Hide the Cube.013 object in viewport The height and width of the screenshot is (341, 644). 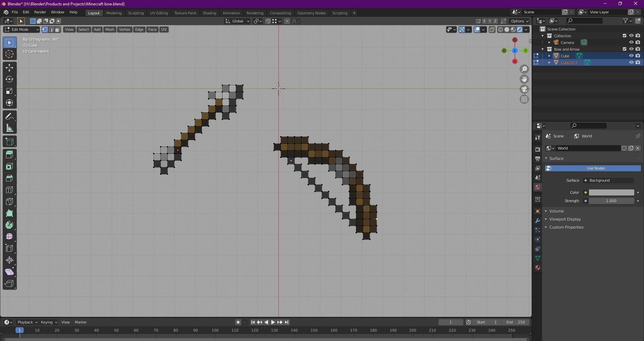(631, 63)
